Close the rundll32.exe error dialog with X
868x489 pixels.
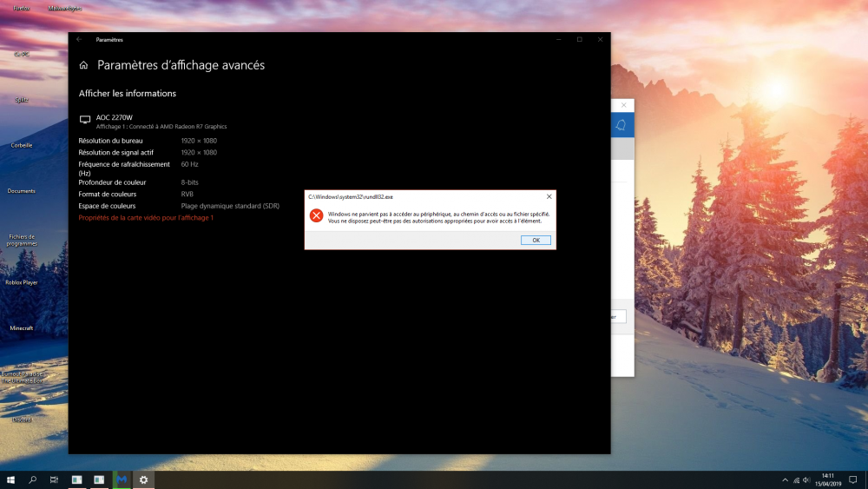click(549, 197)
